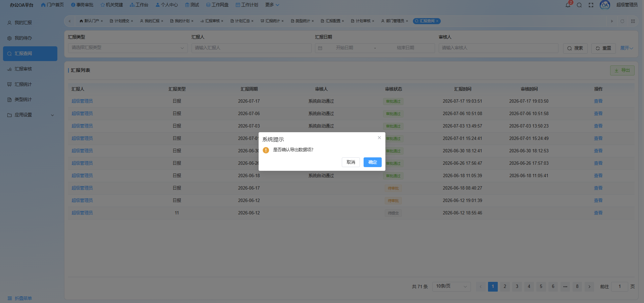Open 汇报审核 in sidebar

click(30, 69)
